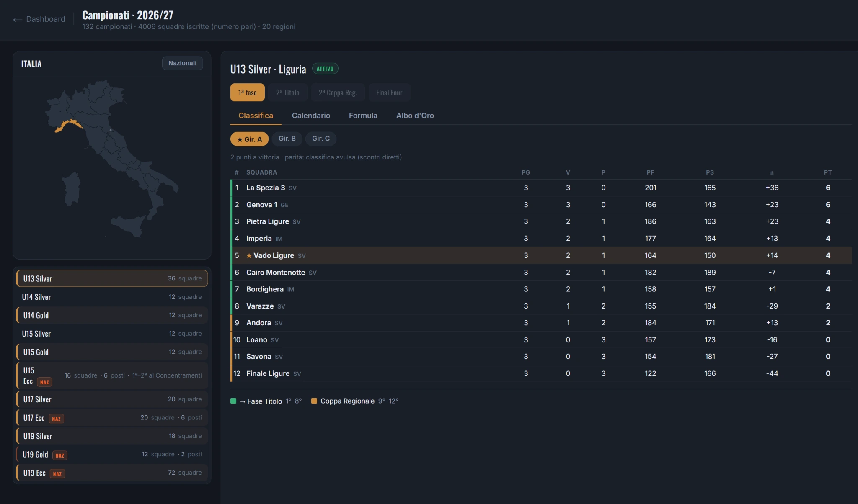Switch to the 2ª Titolo phase
The height and width of the screenshot is (504, 858).
[287, 93]
